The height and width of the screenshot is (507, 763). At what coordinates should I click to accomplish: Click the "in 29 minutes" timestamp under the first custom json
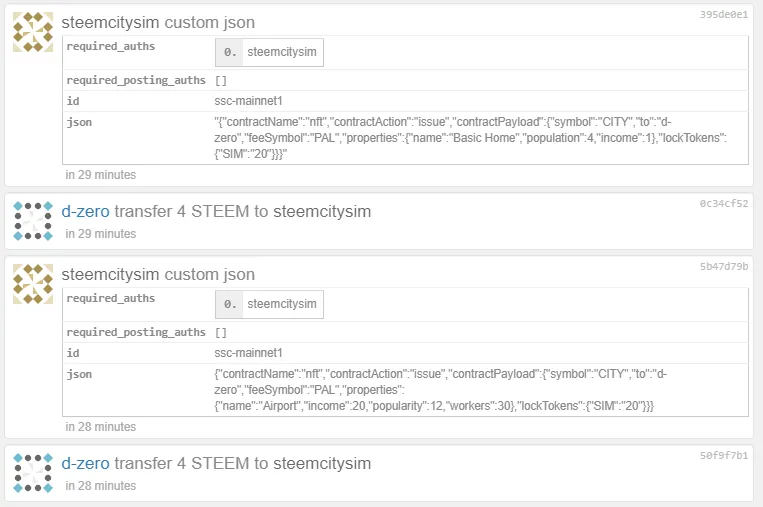click(x=101, y=175)
